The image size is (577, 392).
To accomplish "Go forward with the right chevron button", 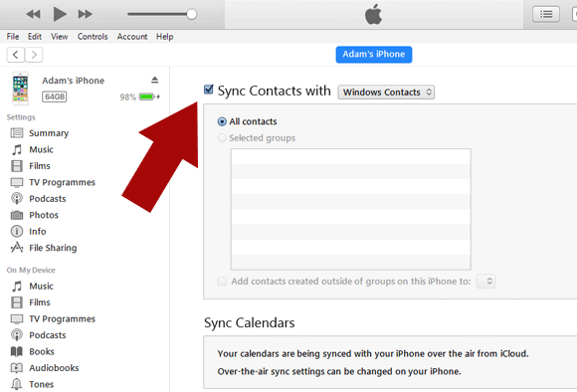I will click(34, 55).
